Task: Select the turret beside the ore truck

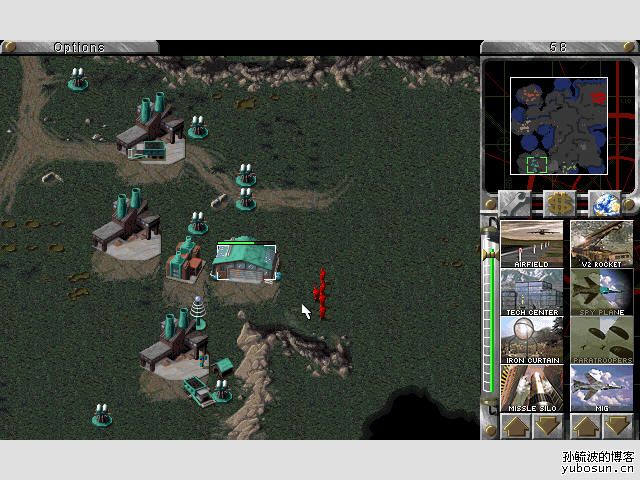Action: (222, 391)
